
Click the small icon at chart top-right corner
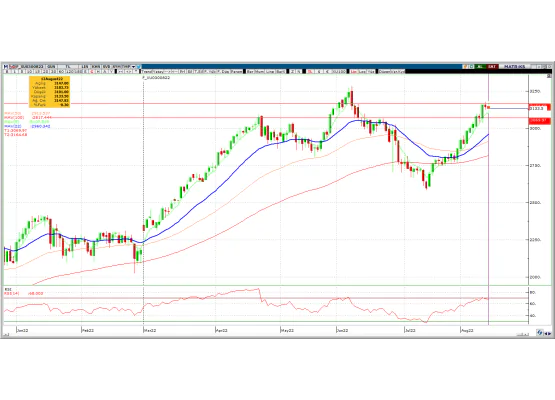pyautogui.click(x=549, y=76)
